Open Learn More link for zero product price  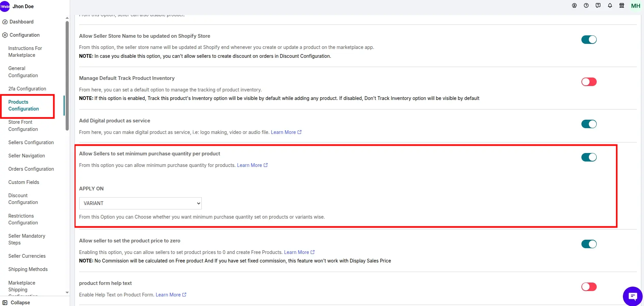click(299, 252)
